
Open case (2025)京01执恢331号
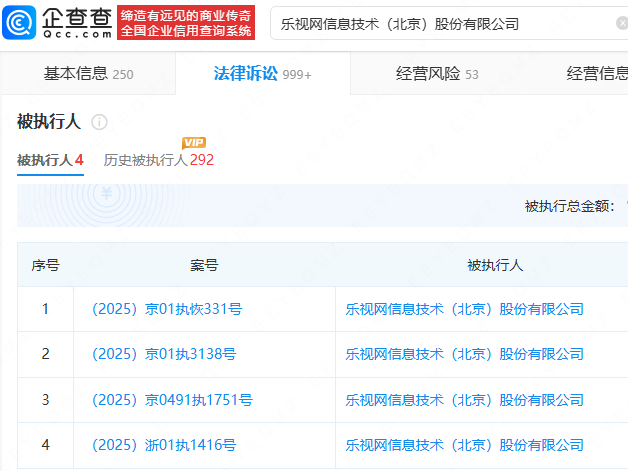pos(166,309)
